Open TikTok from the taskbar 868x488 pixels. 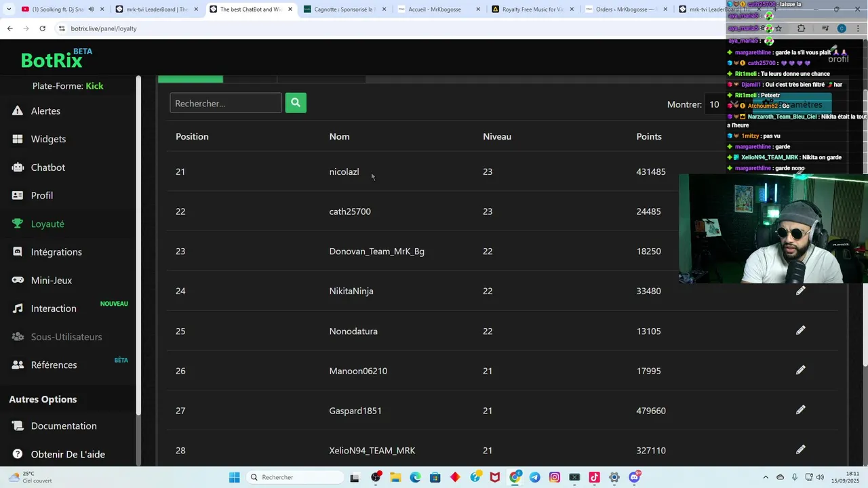(594, 477)
